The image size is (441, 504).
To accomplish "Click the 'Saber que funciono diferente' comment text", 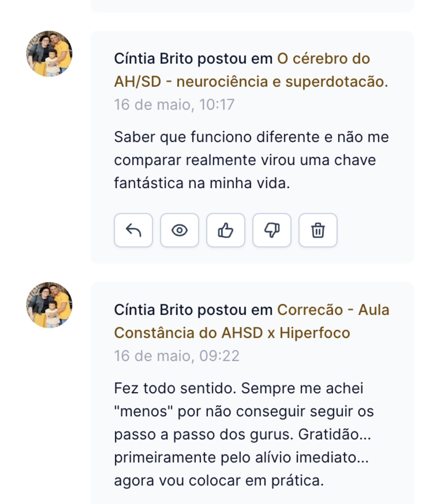I will [x=251, y=137].
